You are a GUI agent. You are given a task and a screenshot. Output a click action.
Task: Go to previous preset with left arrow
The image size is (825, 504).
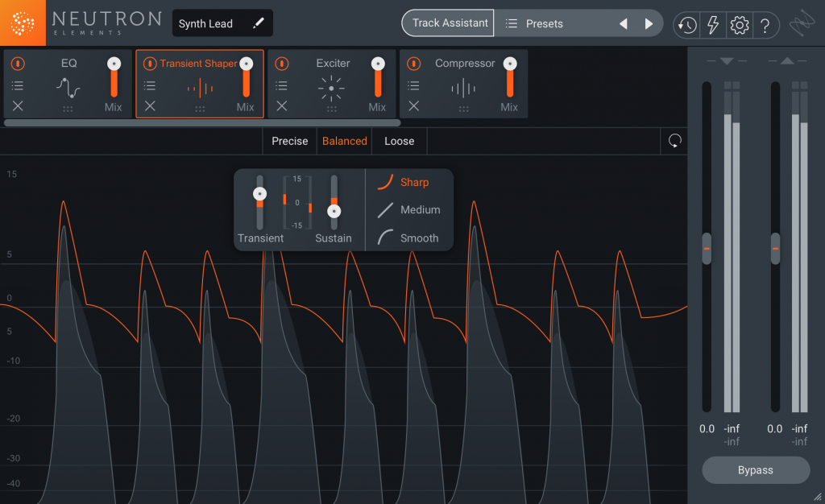point(624,23)
